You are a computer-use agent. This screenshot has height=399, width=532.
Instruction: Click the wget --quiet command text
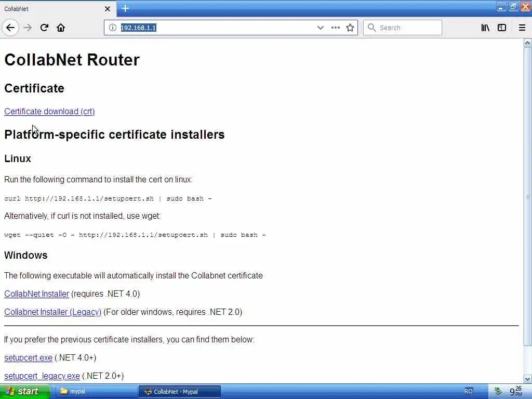[x=135, y=235]
